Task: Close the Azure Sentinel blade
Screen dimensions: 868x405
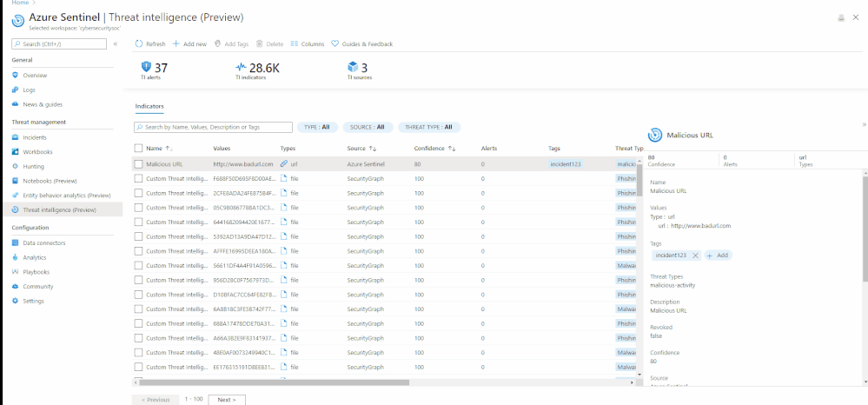Action: point(856,17)
